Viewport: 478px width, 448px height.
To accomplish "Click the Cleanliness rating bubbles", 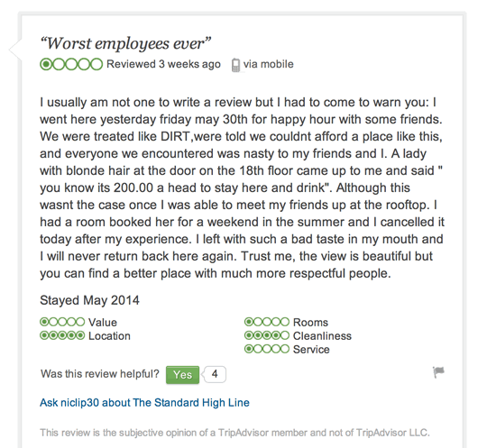I will (267, 335).
